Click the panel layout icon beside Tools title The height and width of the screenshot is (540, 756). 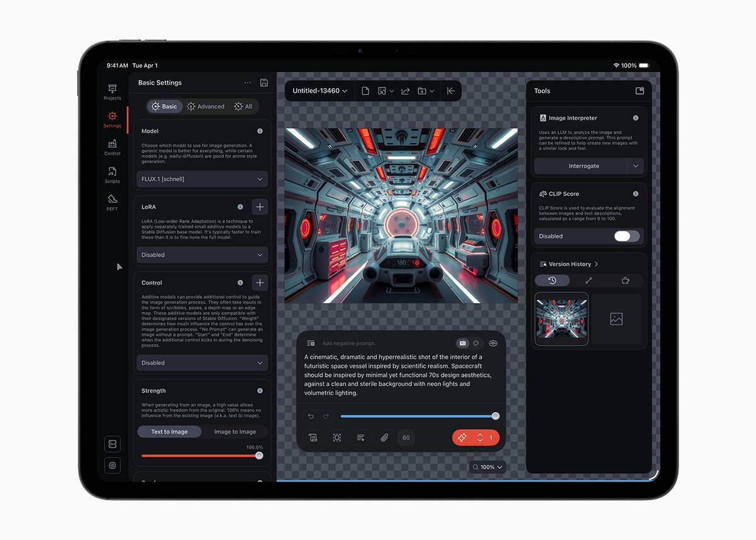pyautogui.click(x=639, y=91)
